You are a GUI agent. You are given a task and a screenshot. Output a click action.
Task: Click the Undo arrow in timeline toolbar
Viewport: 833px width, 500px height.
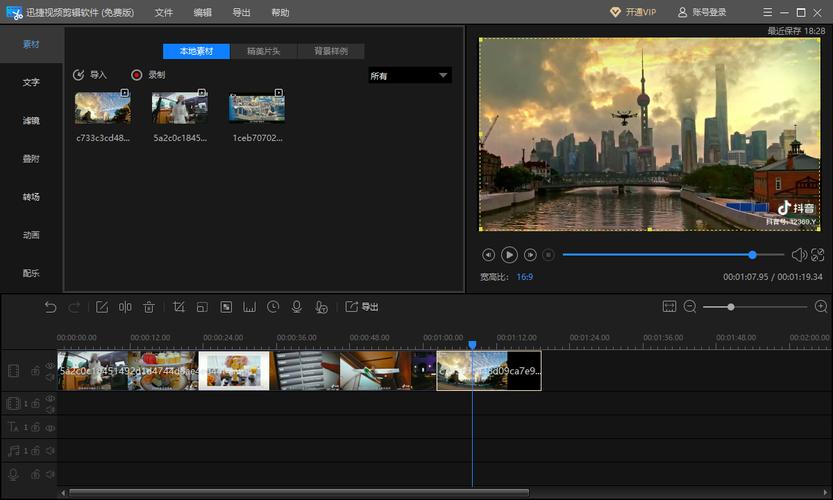(50, 307)
